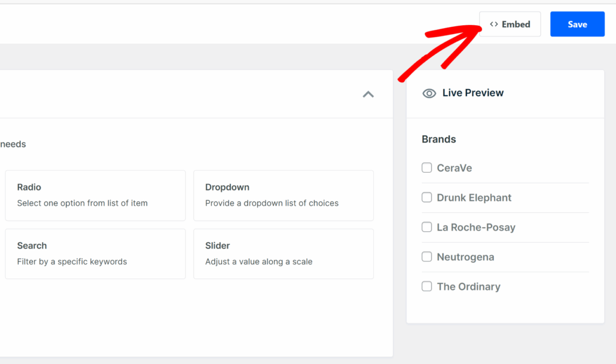The image size is (616, 364).
Task: Select the Radio field type
Action: coord(94,195)
